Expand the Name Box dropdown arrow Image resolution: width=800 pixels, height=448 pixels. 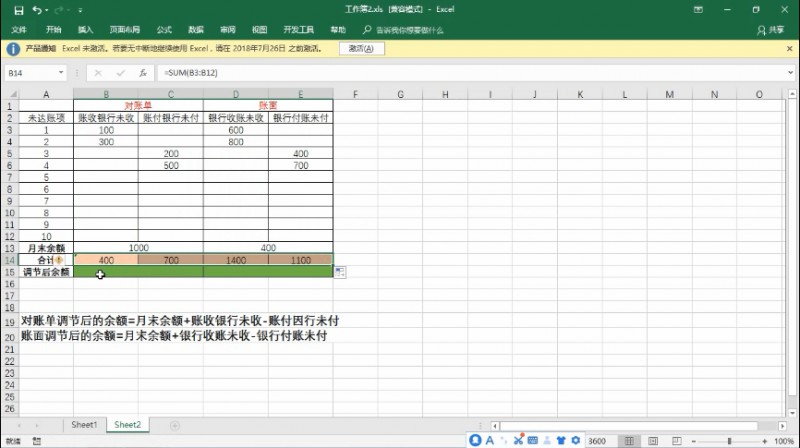(61, 73)
